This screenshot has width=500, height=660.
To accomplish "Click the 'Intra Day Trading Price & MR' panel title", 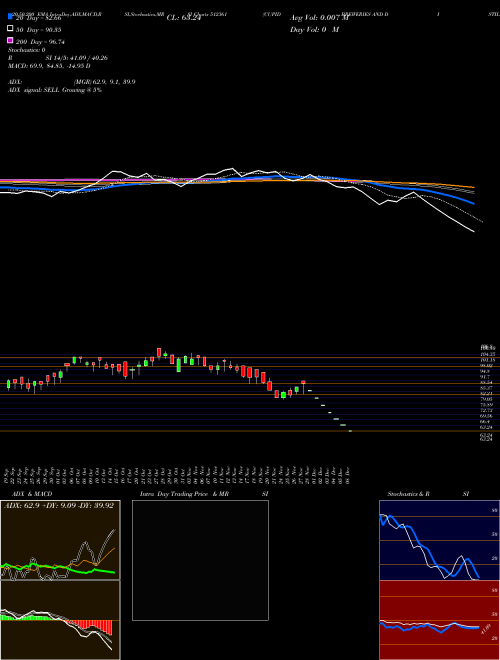I will click(x=184, y=494).
